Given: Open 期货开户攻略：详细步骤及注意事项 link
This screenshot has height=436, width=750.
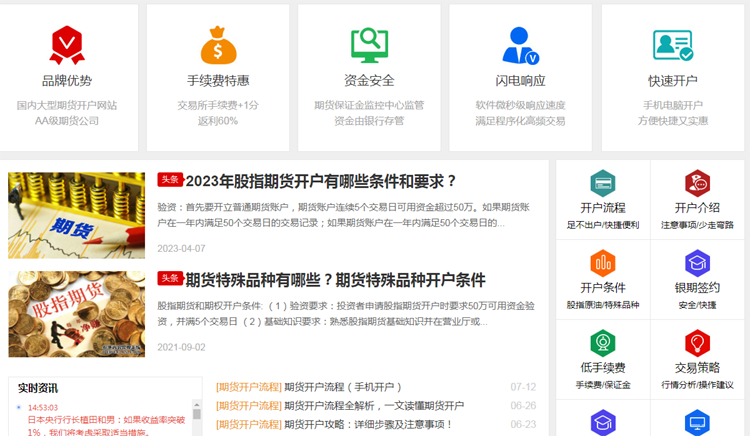Looking at the screenshot, I should tap(369, 424).
